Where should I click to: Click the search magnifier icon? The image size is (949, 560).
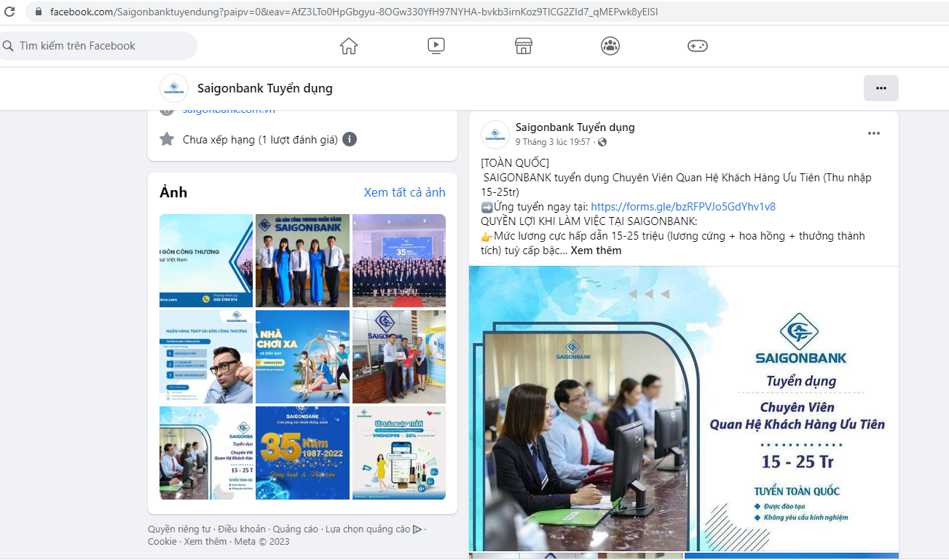click(x=9, y=46)
